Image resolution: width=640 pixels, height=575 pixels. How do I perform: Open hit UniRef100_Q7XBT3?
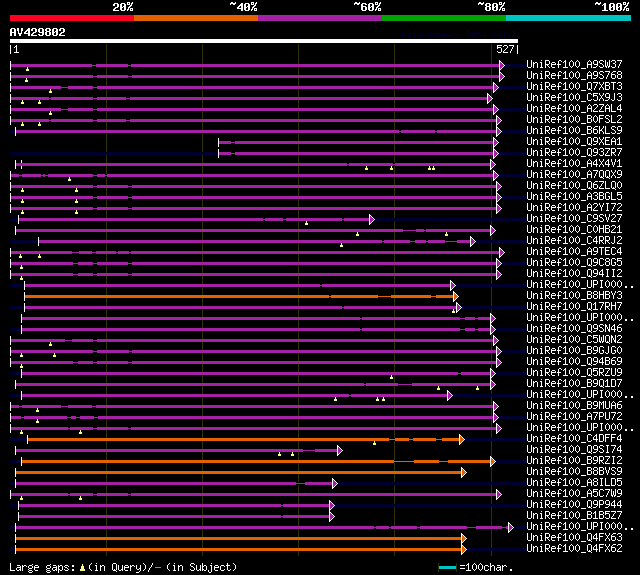[x=574, y=87]
